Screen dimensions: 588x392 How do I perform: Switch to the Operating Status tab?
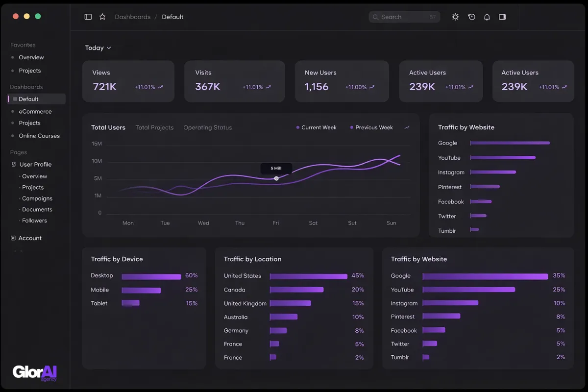[x=207, y=127]
